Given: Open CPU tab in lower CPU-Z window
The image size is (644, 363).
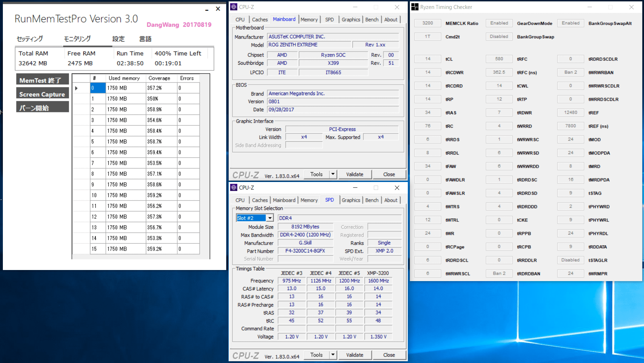Looking at the screenshot, I should point(240,200).
